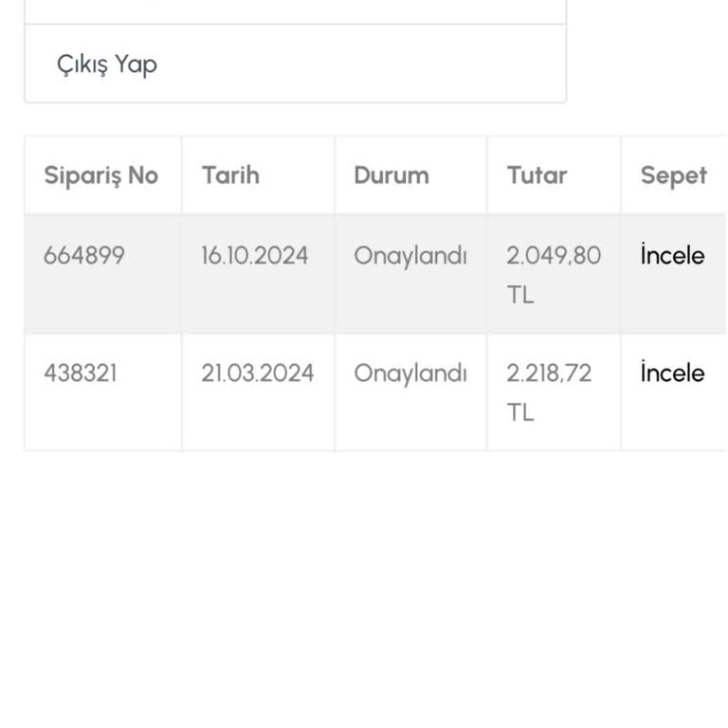728x728 pixels.
Task: Click the Durum column header
Action: pos(391,175)
